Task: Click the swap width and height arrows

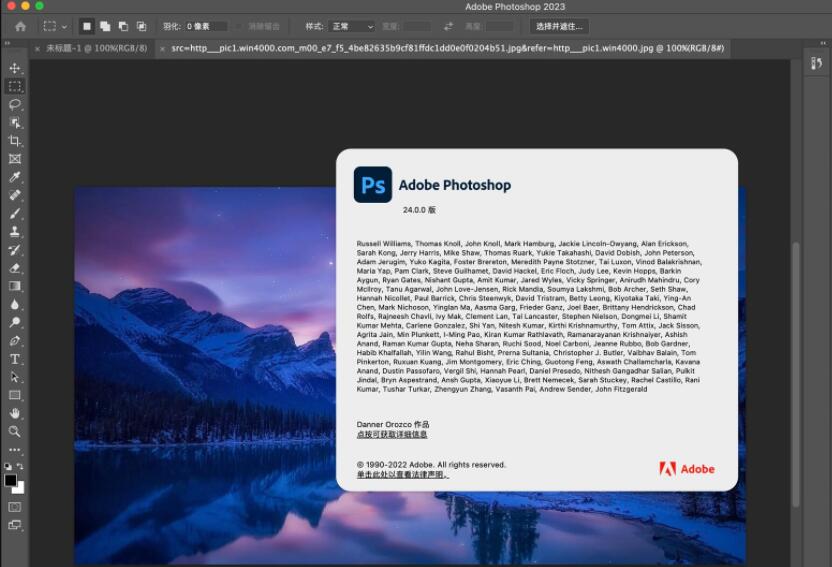Action: click(x=448, y=26)
